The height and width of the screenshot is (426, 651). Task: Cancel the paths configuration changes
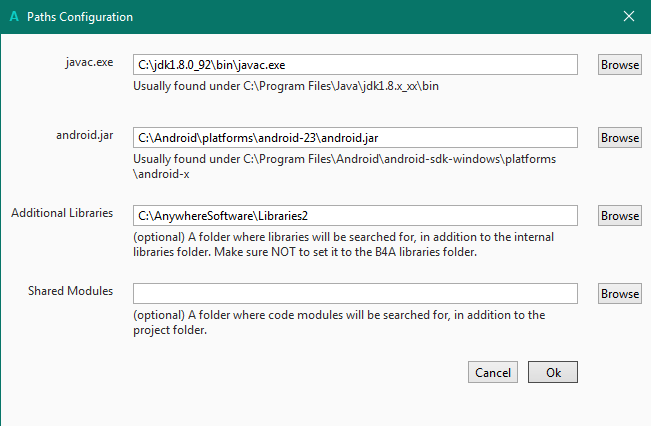coord(493,372)
